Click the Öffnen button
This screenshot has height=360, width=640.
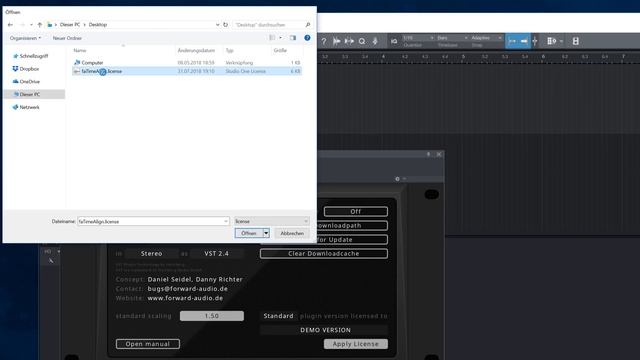249,233
